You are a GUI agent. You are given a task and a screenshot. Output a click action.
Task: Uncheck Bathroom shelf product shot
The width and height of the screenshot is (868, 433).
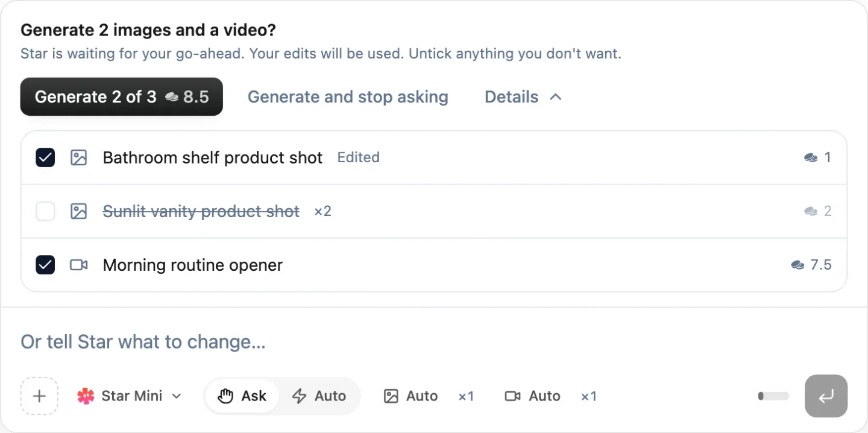point(45,157)
